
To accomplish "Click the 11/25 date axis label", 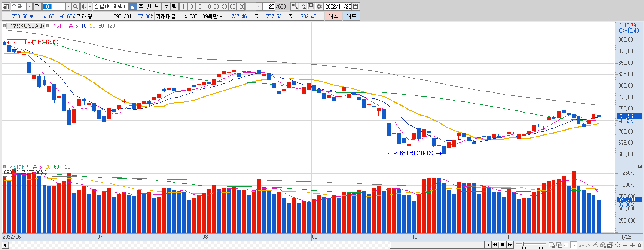I will click(625, 237).
